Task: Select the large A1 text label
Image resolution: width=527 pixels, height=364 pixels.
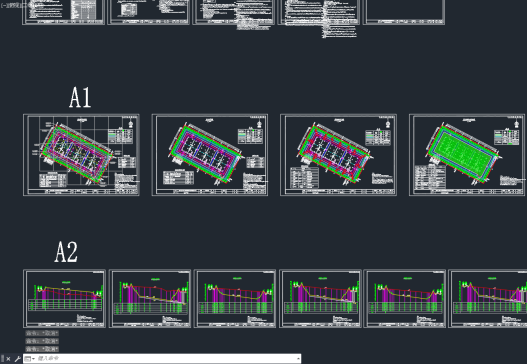Action: (80, 97)
